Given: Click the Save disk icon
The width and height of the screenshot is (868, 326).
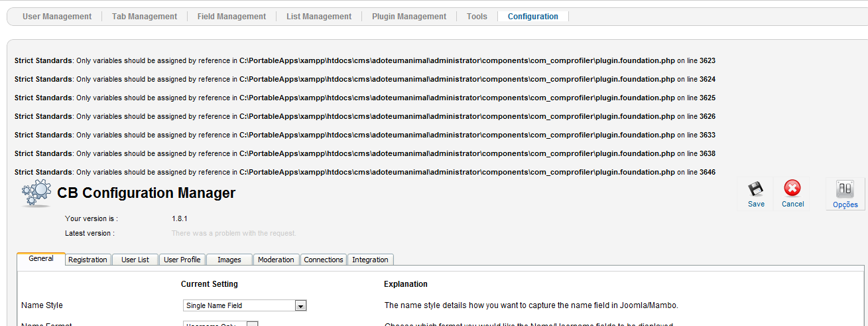Looking at the screenshot, I should (756, 189).
